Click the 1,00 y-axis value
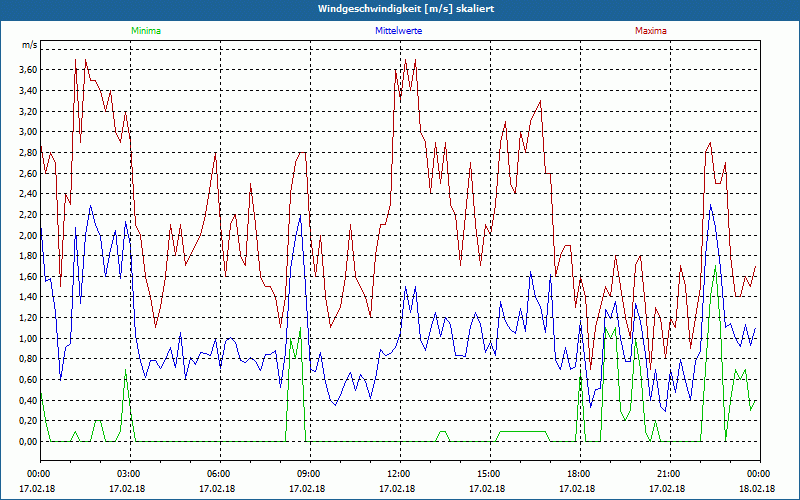This screenshot has height=500, width=800. coord(29,338)
